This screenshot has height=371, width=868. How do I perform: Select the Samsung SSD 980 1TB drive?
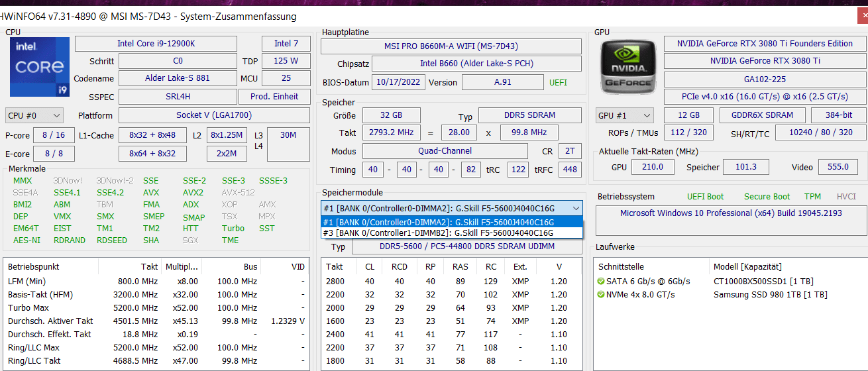[770, 294]
